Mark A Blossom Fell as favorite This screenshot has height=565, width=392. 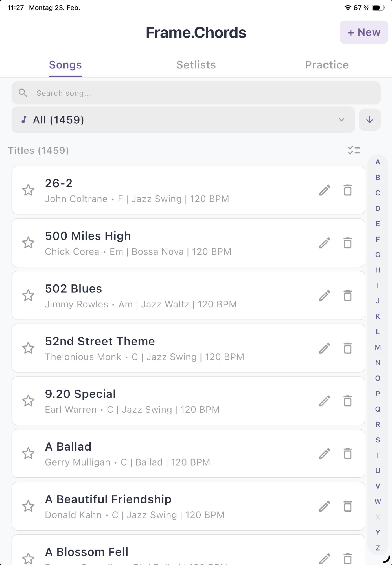coord(29,558)
